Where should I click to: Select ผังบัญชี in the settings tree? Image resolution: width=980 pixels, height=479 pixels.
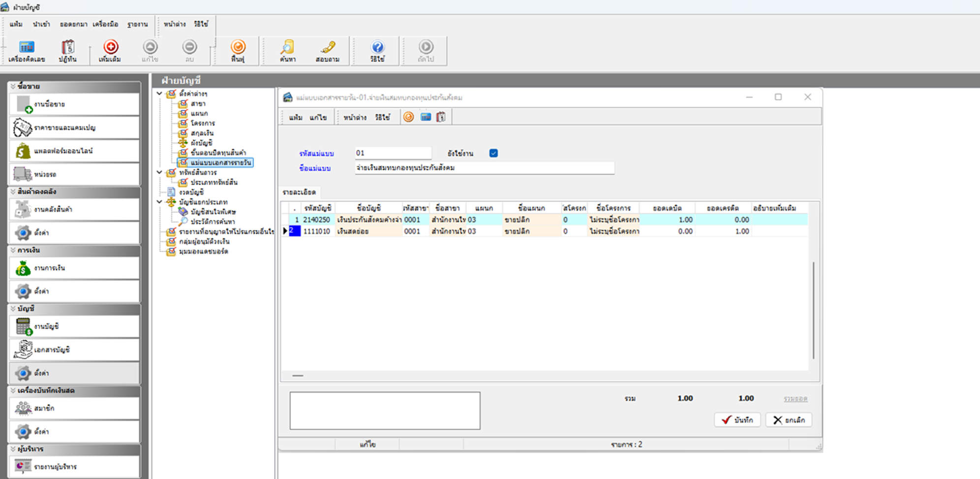(x=201, y=143)
